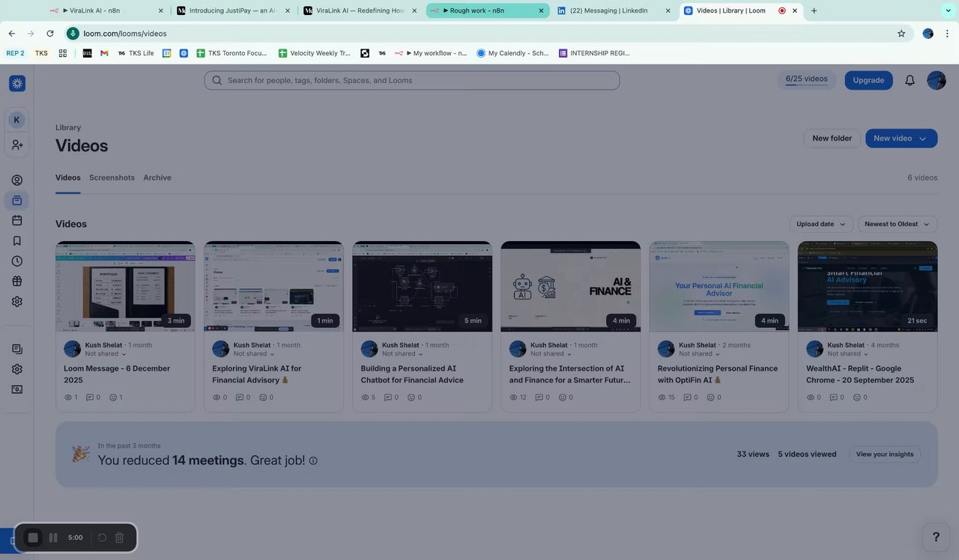Click the bell notifications icon
This screenshot has height=560, width=959.
tap(910, 80)
